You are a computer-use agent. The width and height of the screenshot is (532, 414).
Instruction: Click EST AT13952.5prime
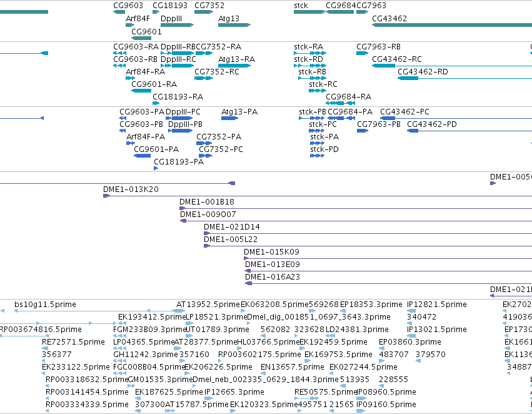[208, 305]
